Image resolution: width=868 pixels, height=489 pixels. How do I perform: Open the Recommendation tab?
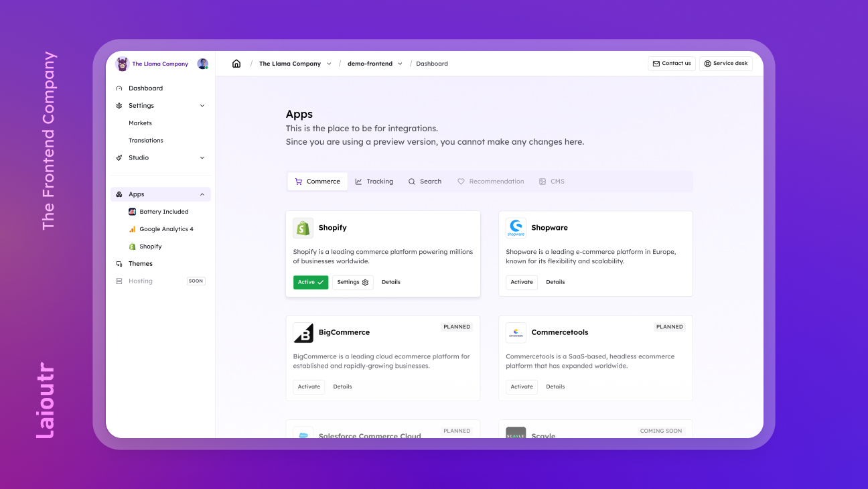coord(490,182)
